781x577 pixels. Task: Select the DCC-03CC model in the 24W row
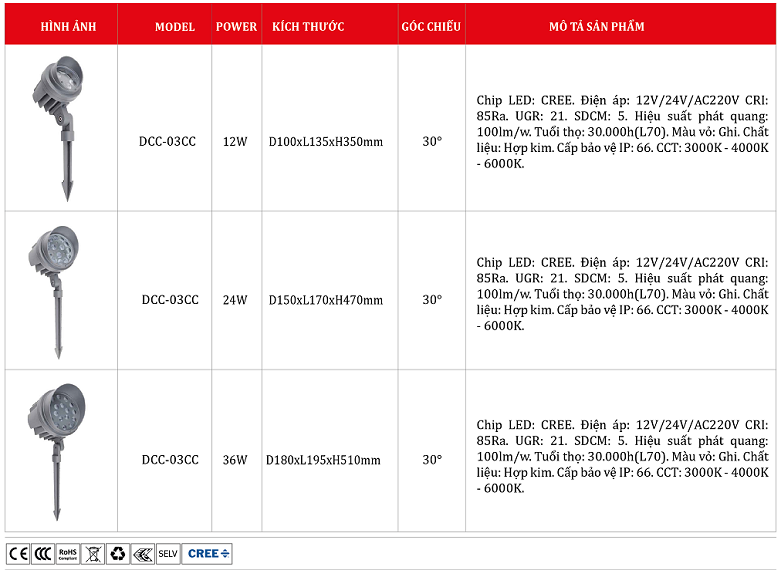[x=170, y=300]
